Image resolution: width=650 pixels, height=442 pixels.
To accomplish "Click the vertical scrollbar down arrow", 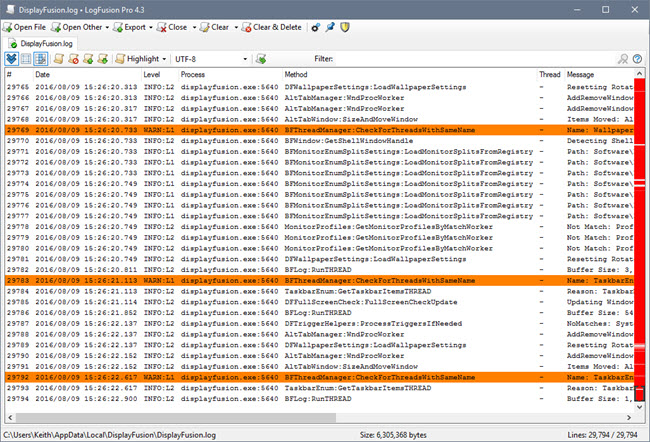I will [x=640, y=407].
